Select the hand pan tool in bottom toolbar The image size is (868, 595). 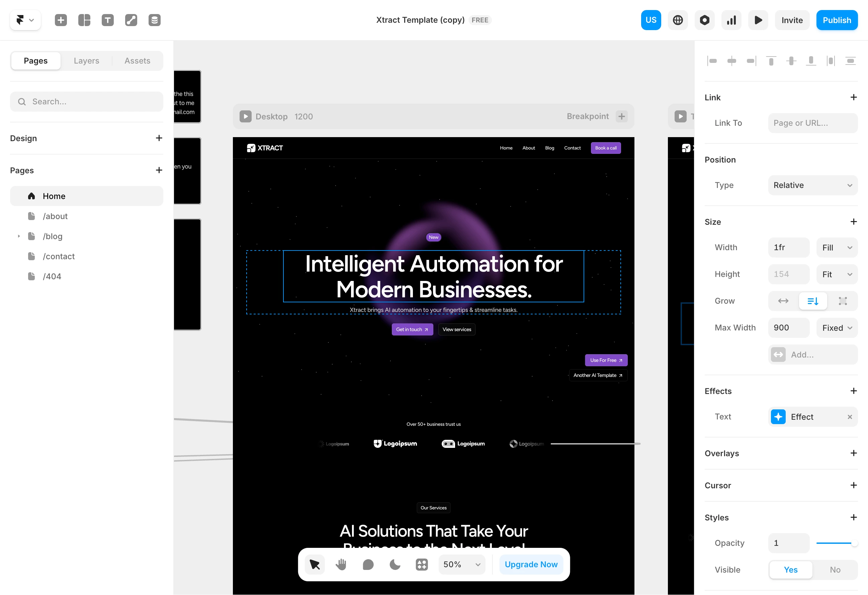(x=340, y=564)
